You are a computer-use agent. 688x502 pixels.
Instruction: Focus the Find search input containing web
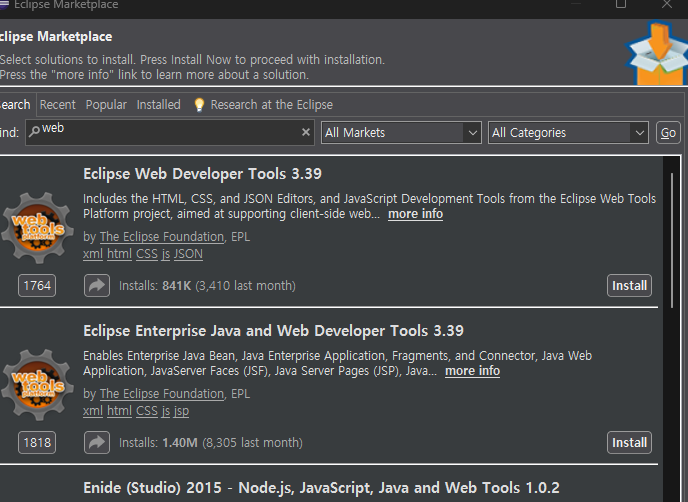pyautogui.click(x=170, y=132)
